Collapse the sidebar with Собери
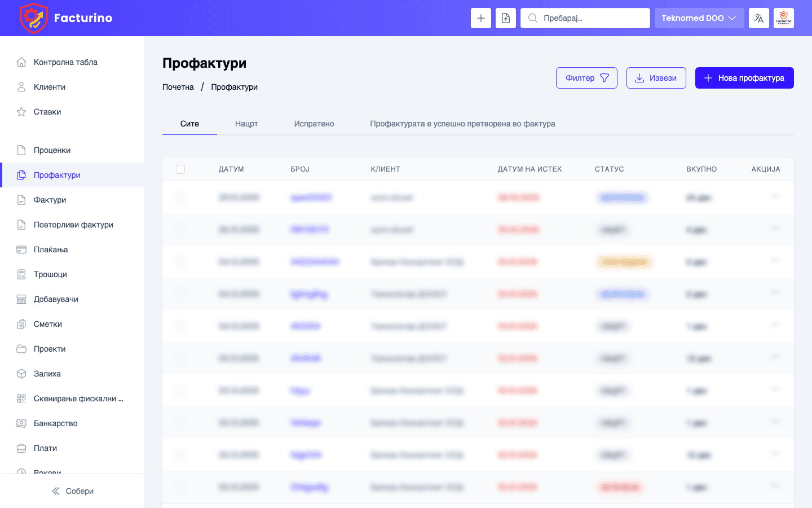 click(x=72, y=491)
